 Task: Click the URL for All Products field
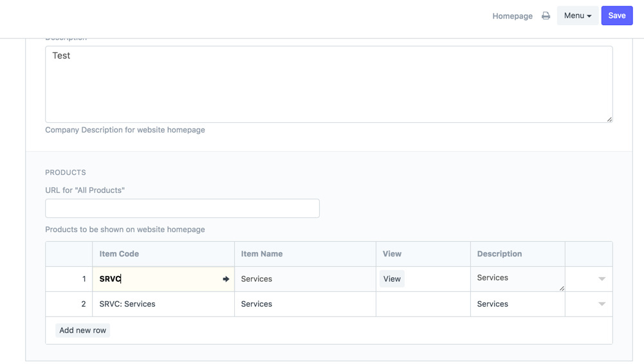pyautogui.click(x=182, y=208)
